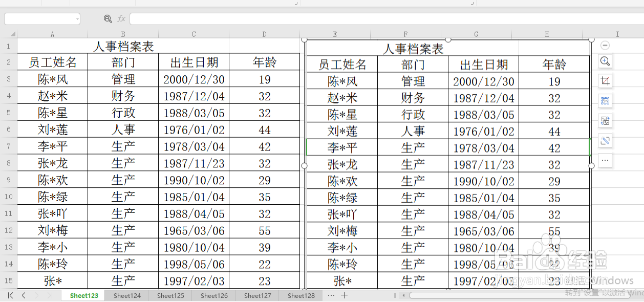
Task: Click left-middle resize handle of picture
Action: [x=305, y=165]
